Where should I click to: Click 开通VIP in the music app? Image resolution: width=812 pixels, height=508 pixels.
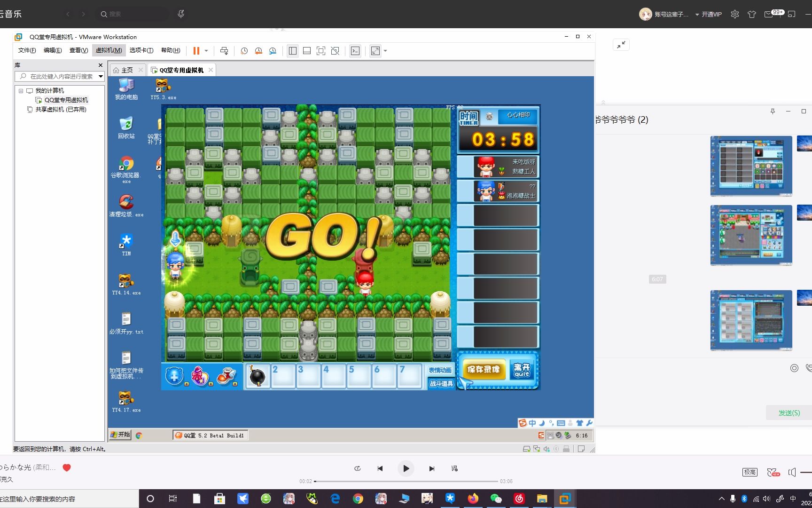711,15
